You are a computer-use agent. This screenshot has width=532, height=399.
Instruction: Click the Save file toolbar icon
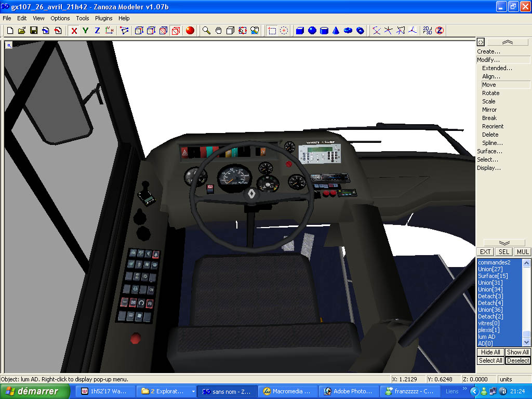pos(34,31)
